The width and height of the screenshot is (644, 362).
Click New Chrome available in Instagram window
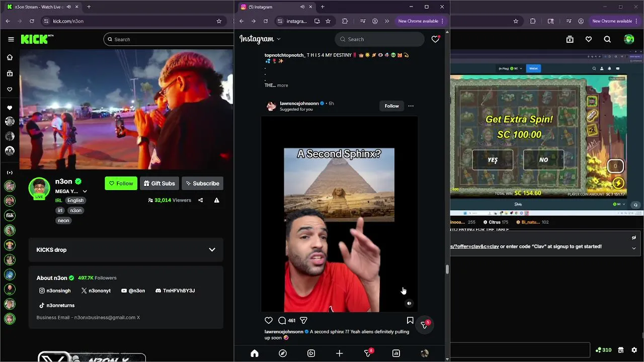click(x=421, y=21)
